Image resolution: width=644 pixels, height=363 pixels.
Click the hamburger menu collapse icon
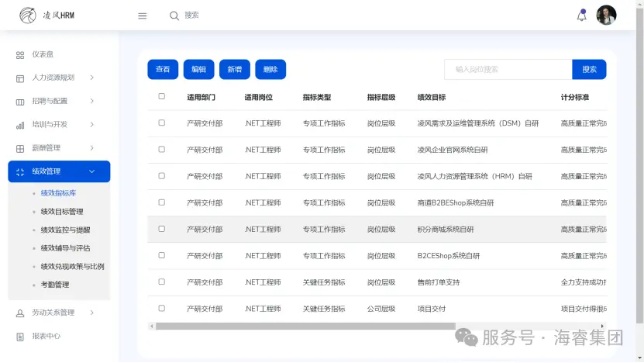click(143, 16)
